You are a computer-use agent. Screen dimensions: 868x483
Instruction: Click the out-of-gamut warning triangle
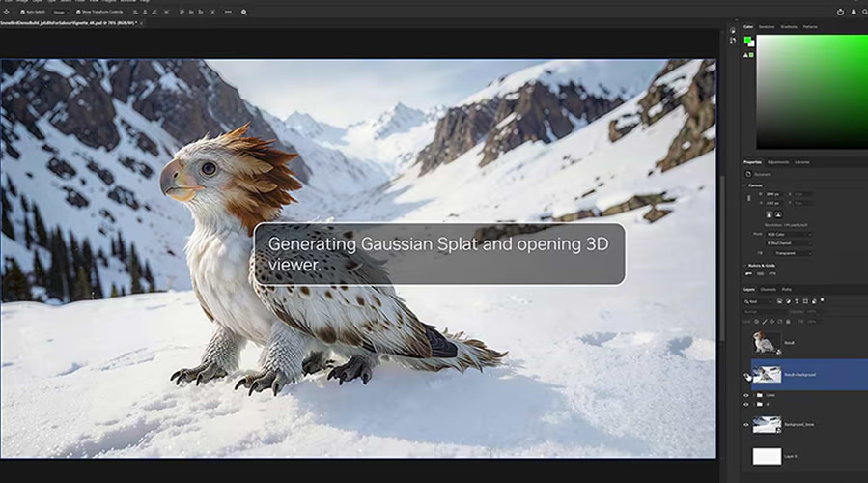745,55
